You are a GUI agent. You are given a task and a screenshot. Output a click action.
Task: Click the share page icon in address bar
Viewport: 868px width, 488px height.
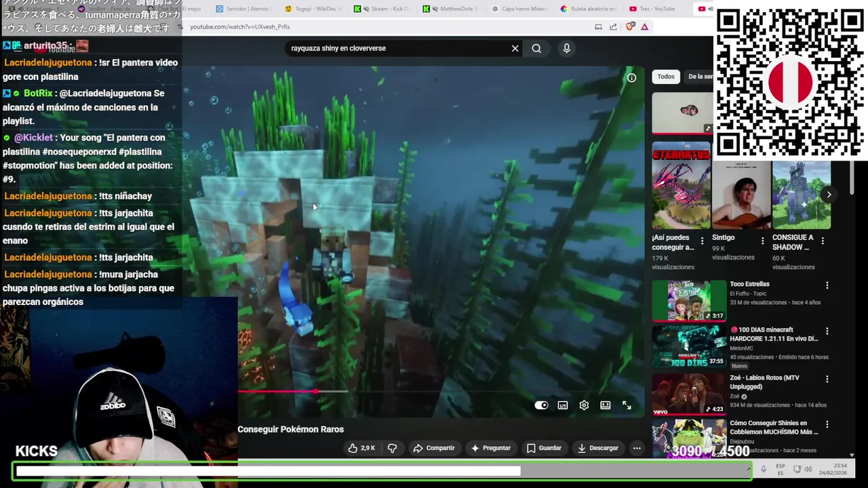(613, 26)
